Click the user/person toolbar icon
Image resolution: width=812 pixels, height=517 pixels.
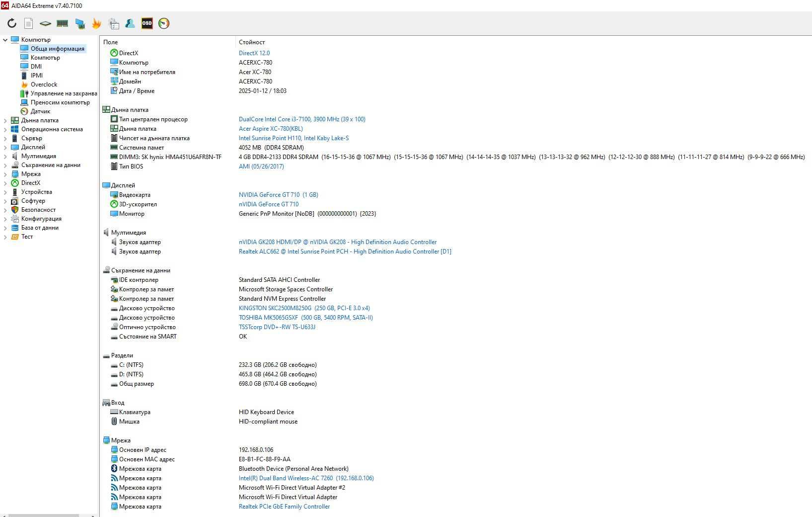click(130, 23)
